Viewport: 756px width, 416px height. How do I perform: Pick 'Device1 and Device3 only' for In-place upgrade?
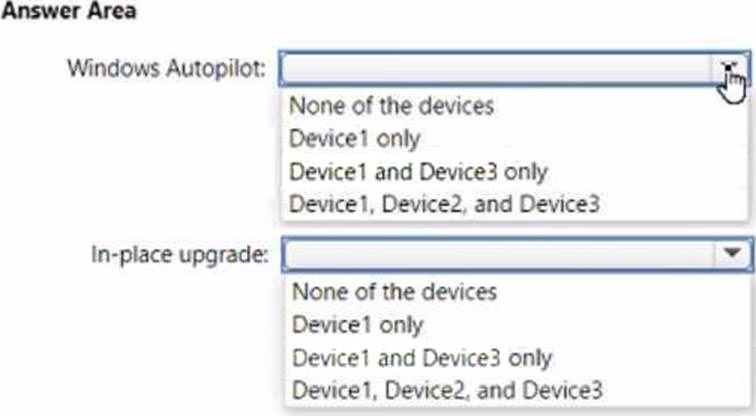[x=421, y=358]
